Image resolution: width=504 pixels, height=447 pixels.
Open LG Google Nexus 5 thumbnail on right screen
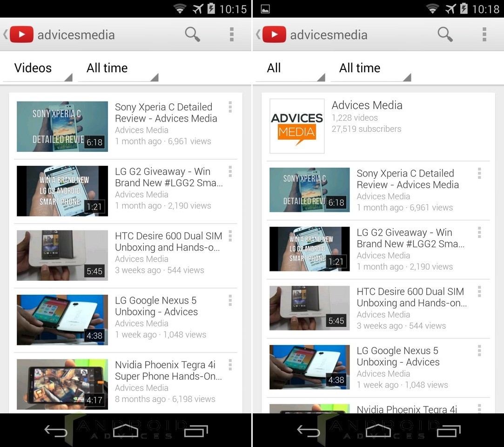click(x=309, y=367)
